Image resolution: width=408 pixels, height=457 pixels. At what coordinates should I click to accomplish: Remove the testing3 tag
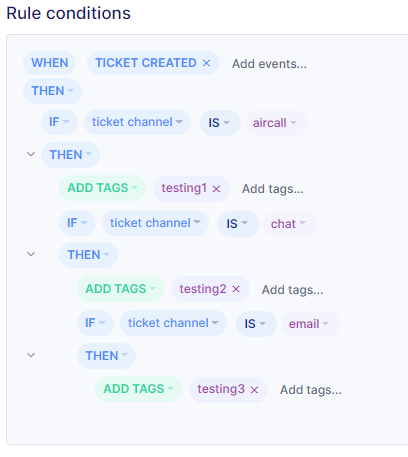click(254, 390)
